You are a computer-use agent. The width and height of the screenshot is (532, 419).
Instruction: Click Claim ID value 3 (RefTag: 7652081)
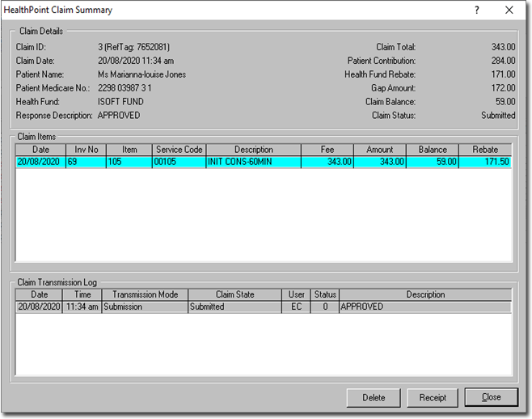point(133,47)
